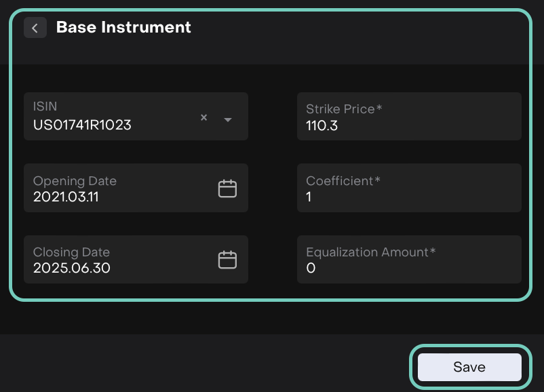Click the Strike Price value 110.3
This screenshot has width=544, height=392.
322,125
